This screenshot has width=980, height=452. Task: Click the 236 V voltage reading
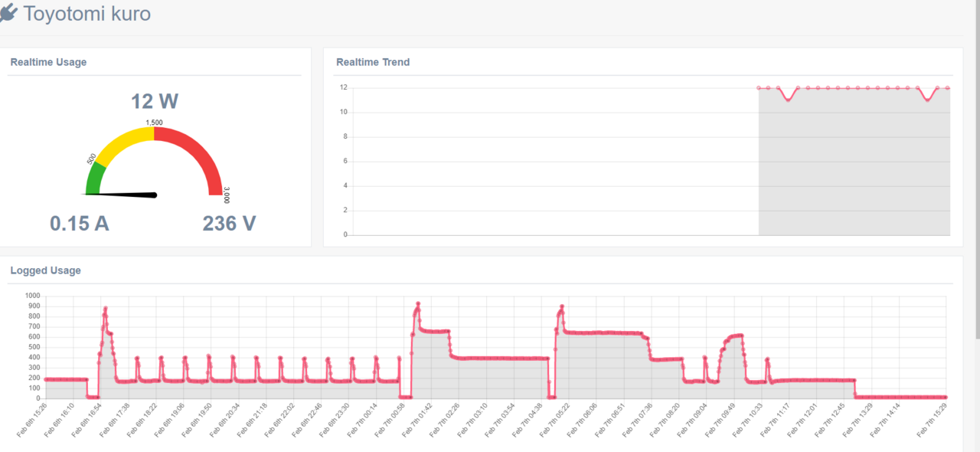[229, 223]
